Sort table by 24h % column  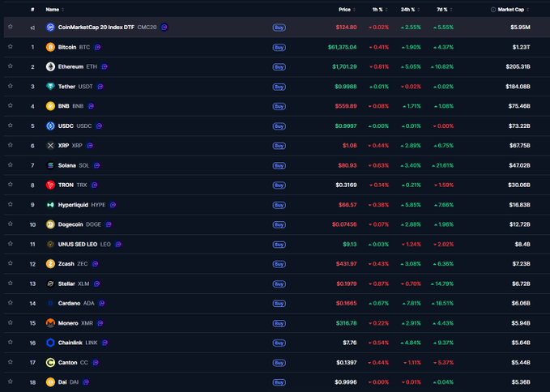tap(410, 10)
